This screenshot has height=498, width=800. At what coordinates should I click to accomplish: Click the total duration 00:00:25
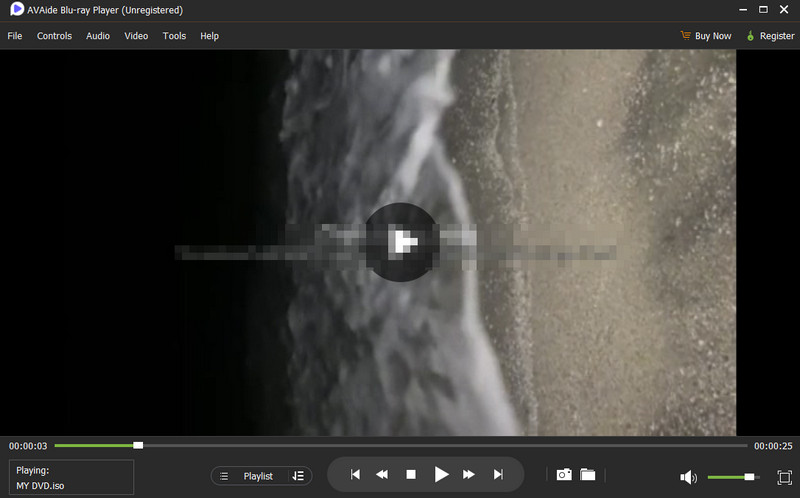coord(773,446)
